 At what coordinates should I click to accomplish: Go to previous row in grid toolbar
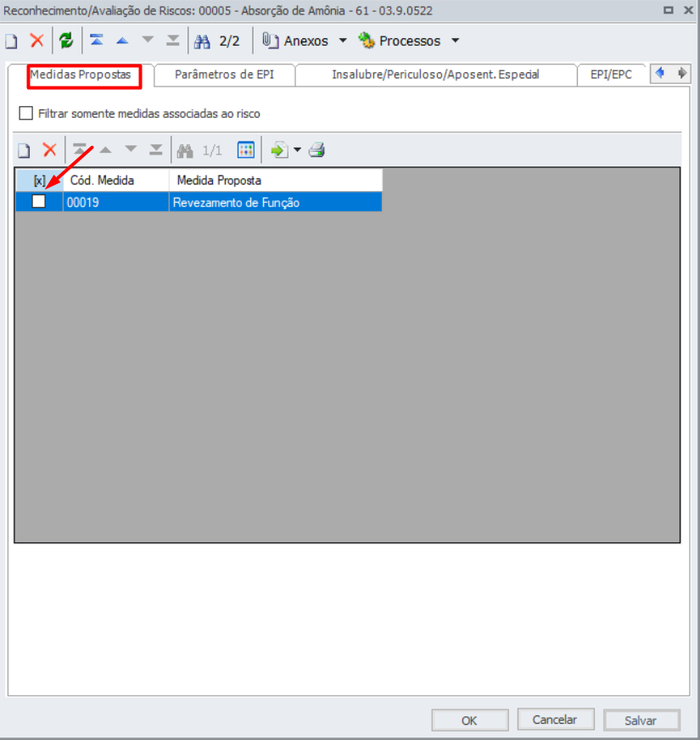pos(105,150)
